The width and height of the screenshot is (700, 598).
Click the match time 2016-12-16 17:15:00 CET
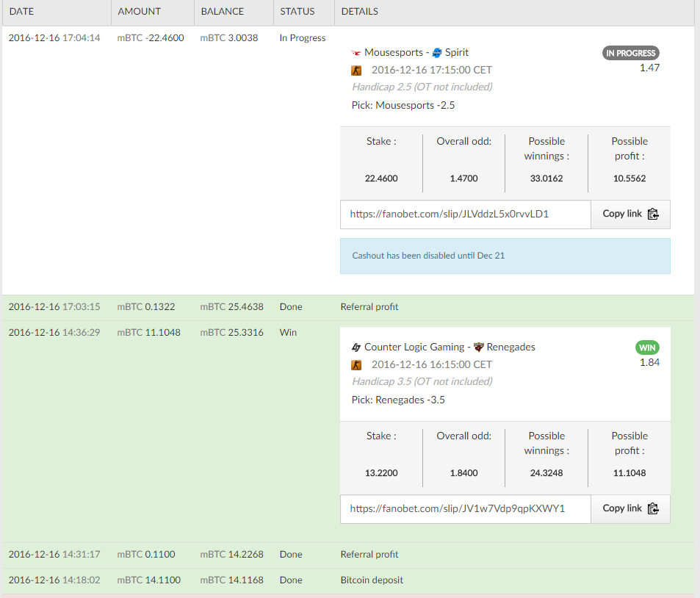(x=432, y=70)
